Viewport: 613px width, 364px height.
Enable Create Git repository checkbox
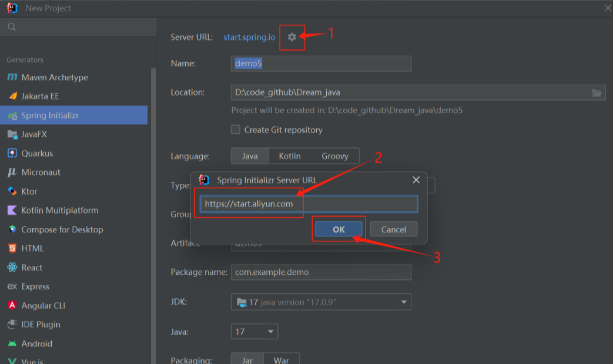(235, 130)
